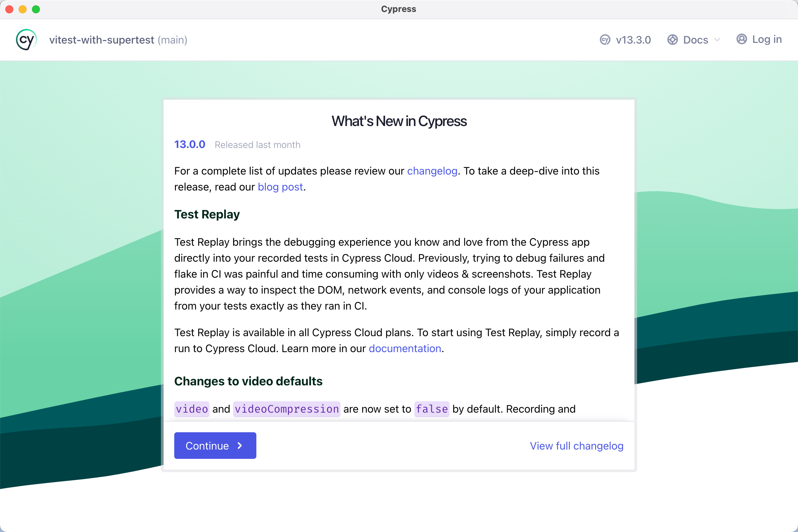798x532 pixels.
Task: Click the Docs lifebuoy icon
Action: (x=672, y=40)
